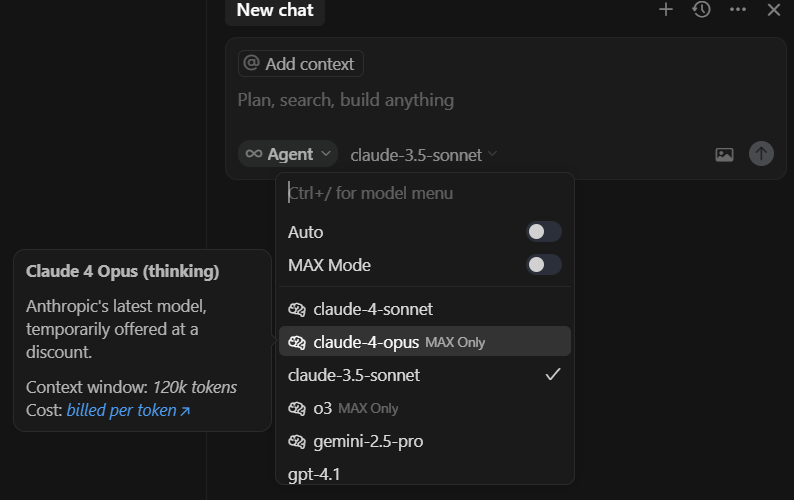794x500 pixels.
Task: Click the plus icon for new chat
Action: tap(666, 10)
